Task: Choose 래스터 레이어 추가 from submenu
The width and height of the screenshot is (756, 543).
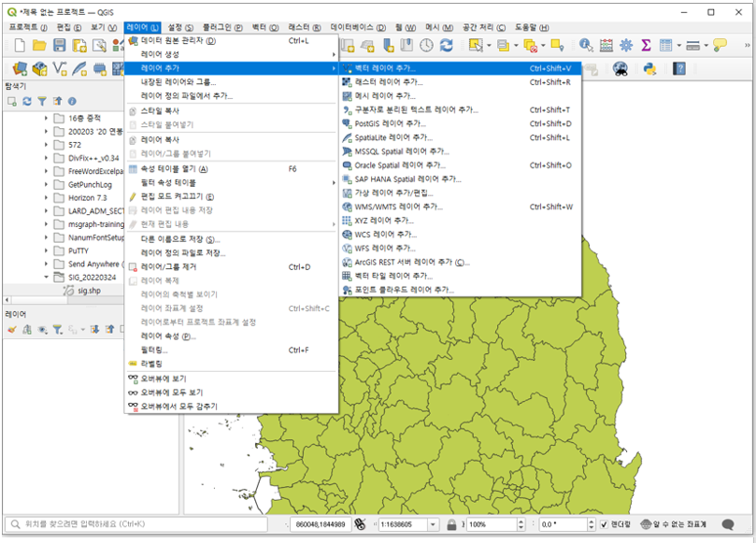Action: [461, 82]
